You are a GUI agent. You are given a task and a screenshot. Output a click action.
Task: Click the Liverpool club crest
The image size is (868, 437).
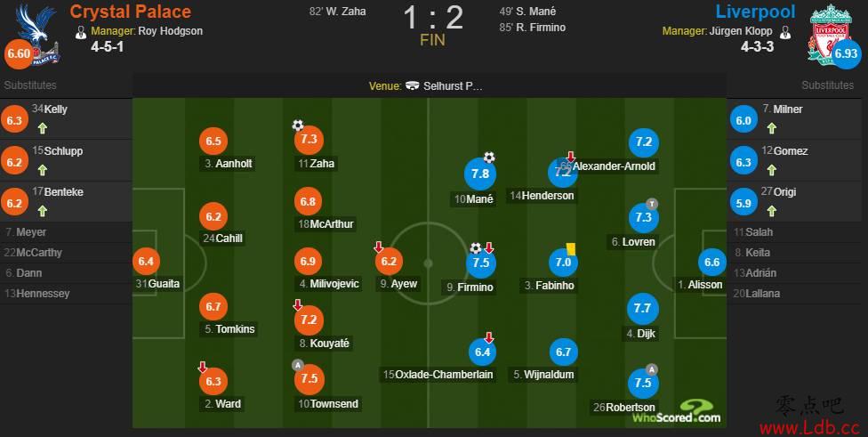831,35
